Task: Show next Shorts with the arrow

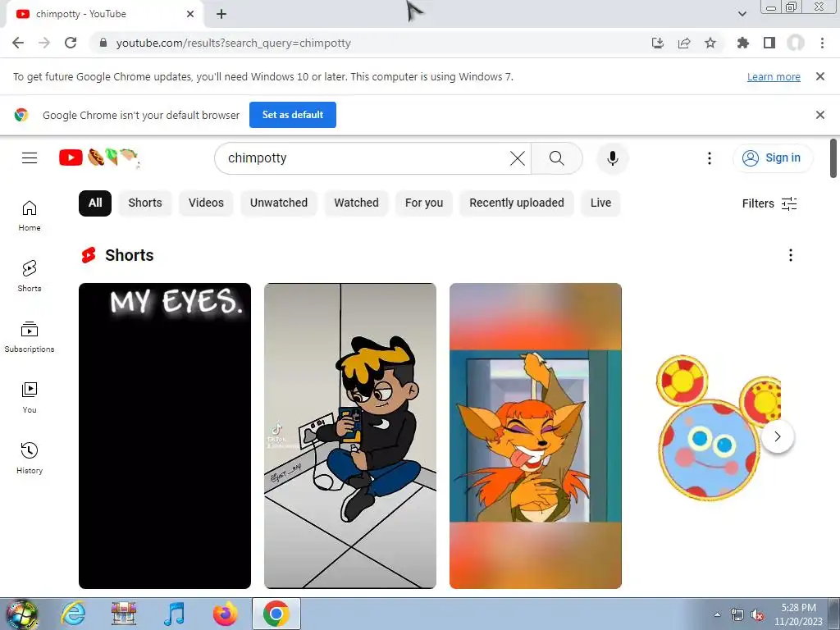Action: pos(778,436)
